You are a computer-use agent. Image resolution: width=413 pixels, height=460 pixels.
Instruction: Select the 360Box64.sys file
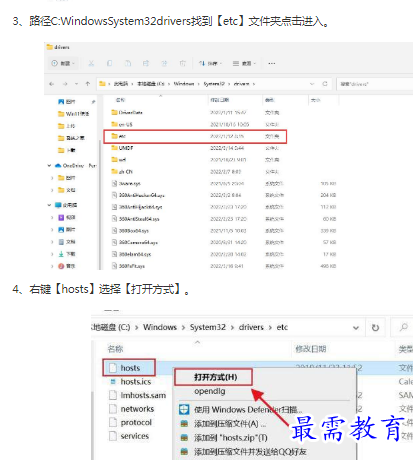point(130,230)
